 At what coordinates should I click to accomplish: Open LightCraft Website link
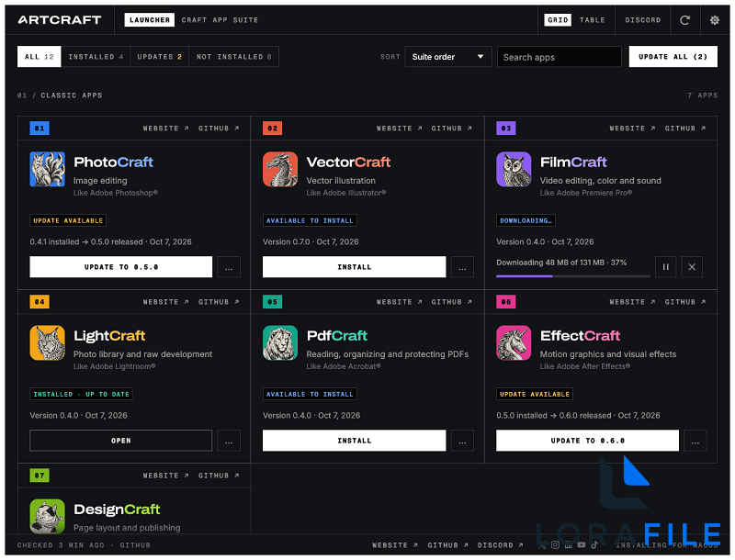click(x=166, y=302)
